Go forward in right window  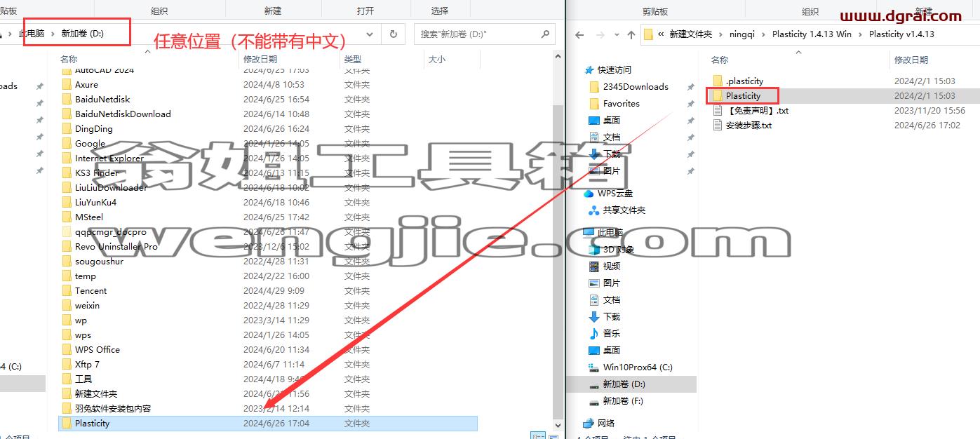pyautogui.click(x=600, y=34)
